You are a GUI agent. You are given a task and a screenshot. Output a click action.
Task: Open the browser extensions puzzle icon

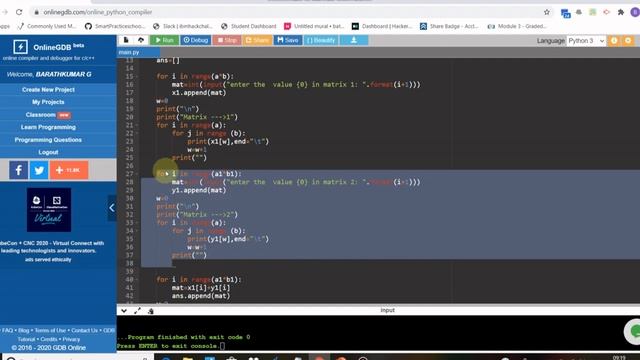621,12
